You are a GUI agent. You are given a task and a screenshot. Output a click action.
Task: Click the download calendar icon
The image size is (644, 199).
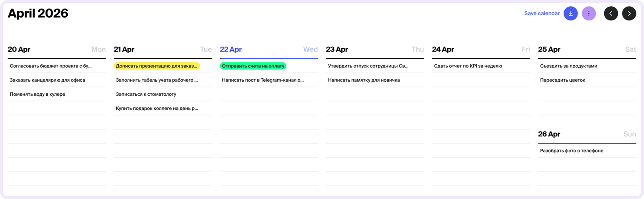570,14
